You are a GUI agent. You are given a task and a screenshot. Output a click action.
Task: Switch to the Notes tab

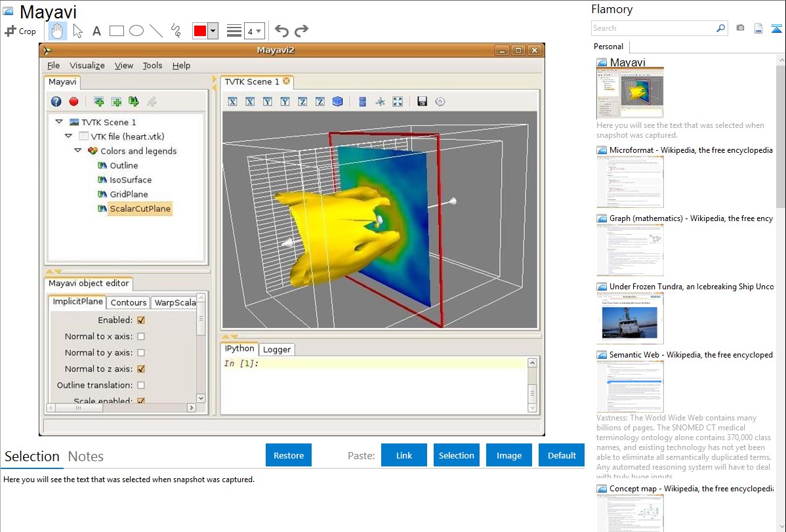pos(86,457)
